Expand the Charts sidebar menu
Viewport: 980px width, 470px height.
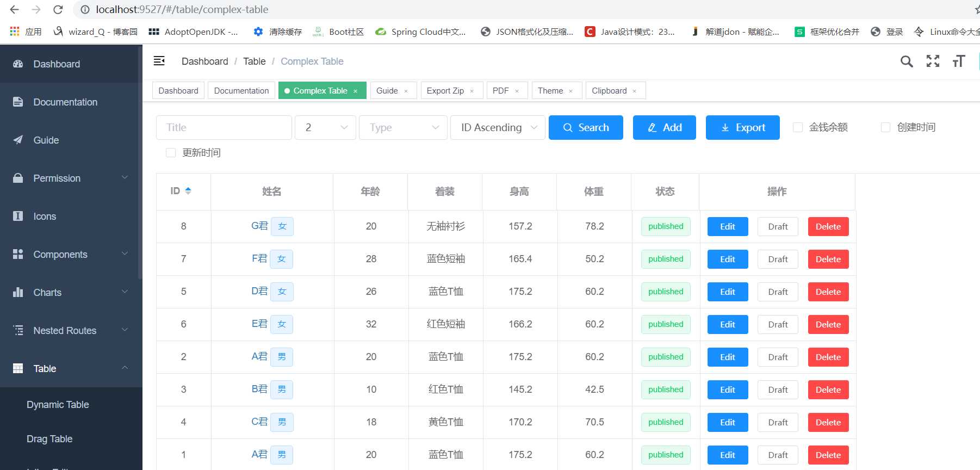[x=71, y=292]
